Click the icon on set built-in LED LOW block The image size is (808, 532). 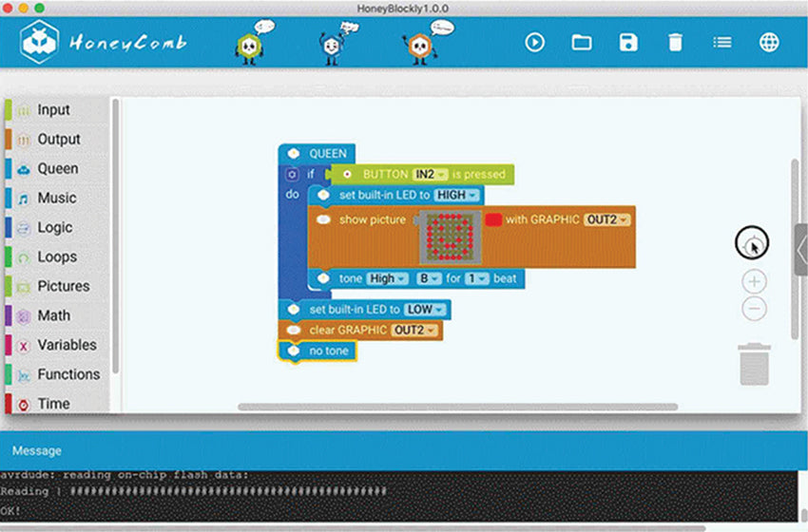tap(294, 309)
